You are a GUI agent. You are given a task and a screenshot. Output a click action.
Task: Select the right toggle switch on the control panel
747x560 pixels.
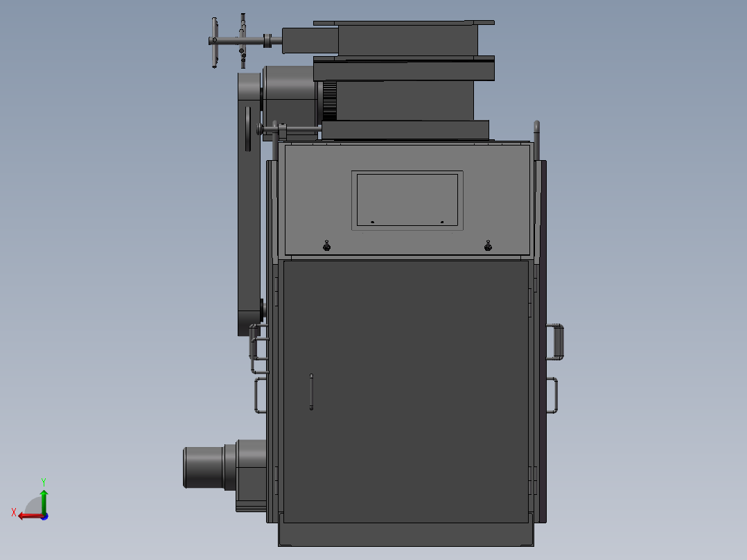(488, 245)
